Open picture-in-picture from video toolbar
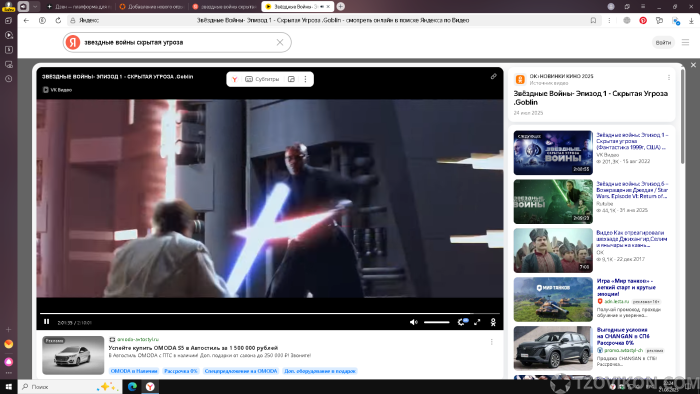The image size is (700, 394). (x=292, y=79)
